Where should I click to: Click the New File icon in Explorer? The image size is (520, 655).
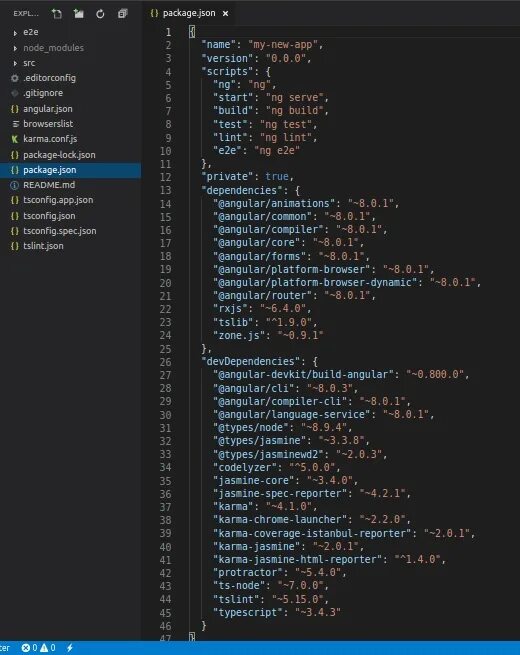click(x=57, y=14)
